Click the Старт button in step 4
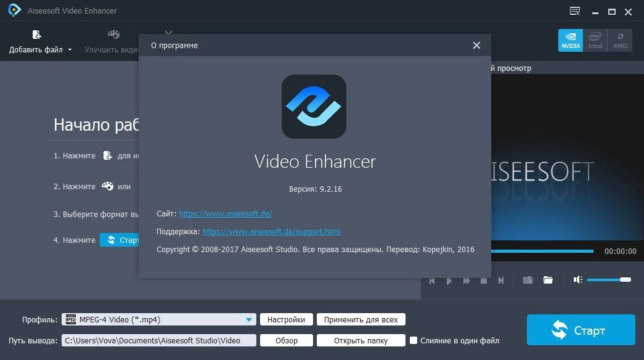The width and height of the screenshot is (644, 360). pos(120,240)
